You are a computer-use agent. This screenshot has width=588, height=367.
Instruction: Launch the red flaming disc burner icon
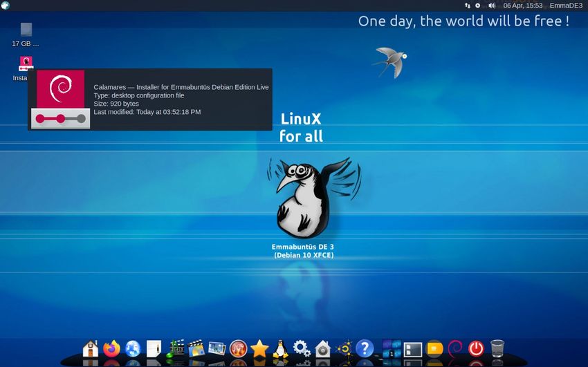(238, 348)
